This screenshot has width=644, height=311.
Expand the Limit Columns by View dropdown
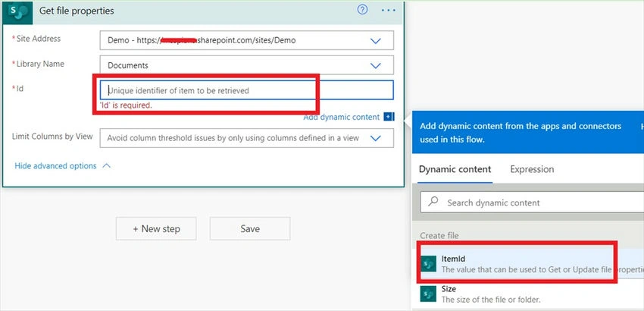click(x=375, y=138)
